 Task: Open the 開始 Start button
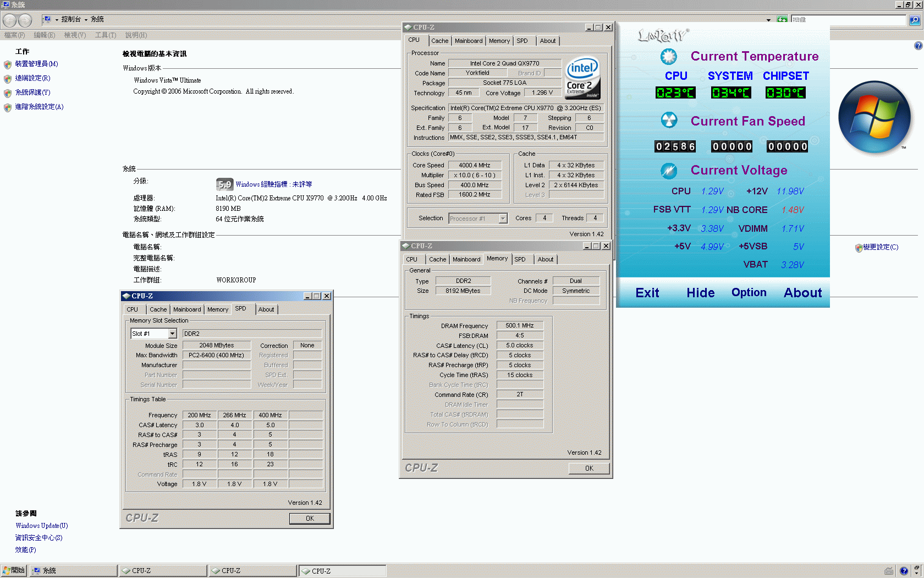click(x=14, y=570)
